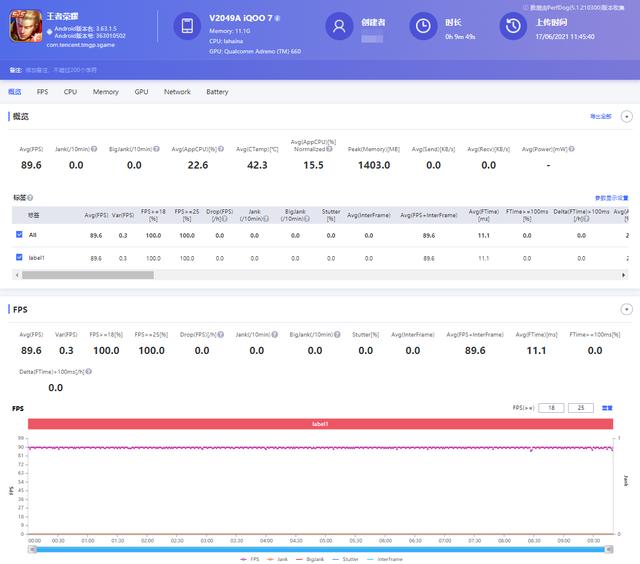Click the duration clock icon
This screenshot has height=564, width=640.
pyautogui.click(x=423, y=26)
